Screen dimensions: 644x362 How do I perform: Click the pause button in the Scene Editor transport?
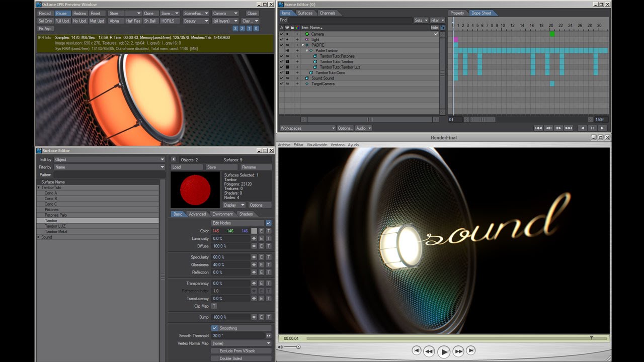(592, 128)
